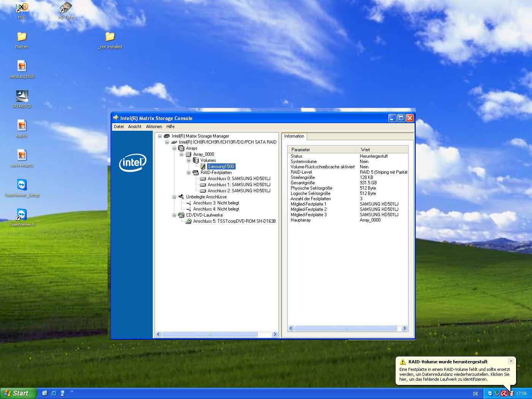Image resolution: width=532 pixels, height=399 pixels.
Task: Click the 'RAID-Level' parameter row
Action: tap(348, 172)
